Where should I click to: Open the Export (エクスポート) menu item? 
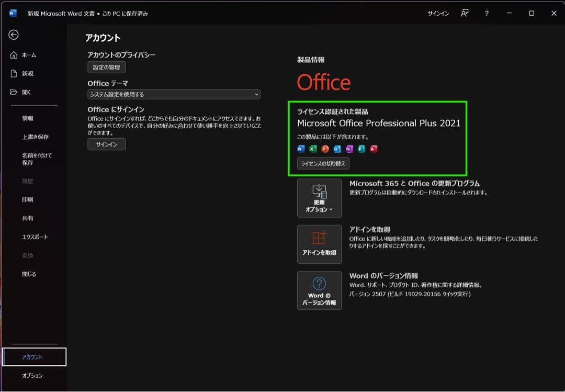35,237
